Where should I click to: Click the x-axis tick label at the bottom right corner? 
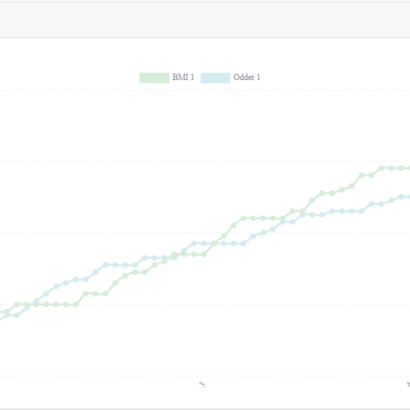click(408, 385)
